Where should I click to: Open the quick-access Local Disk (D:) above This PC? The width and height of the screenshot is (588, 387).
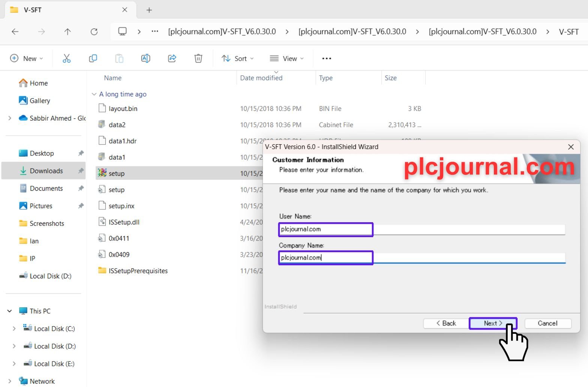click(45, 276)
